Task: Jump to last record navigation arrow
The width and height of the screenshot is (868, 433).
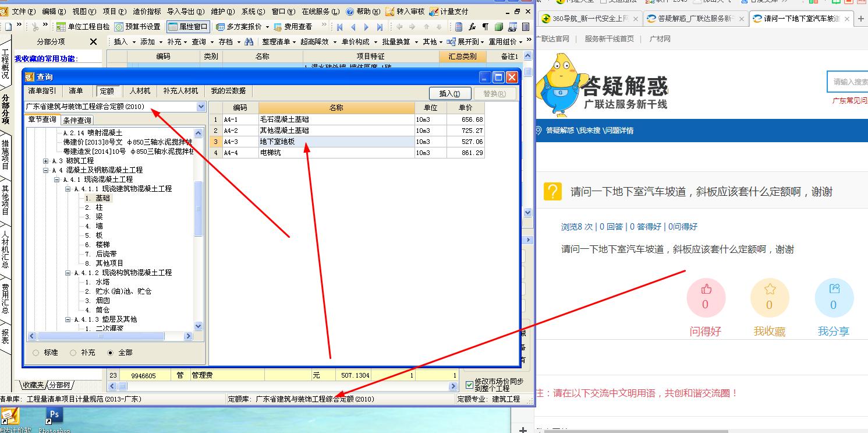Action: point(380,27)
